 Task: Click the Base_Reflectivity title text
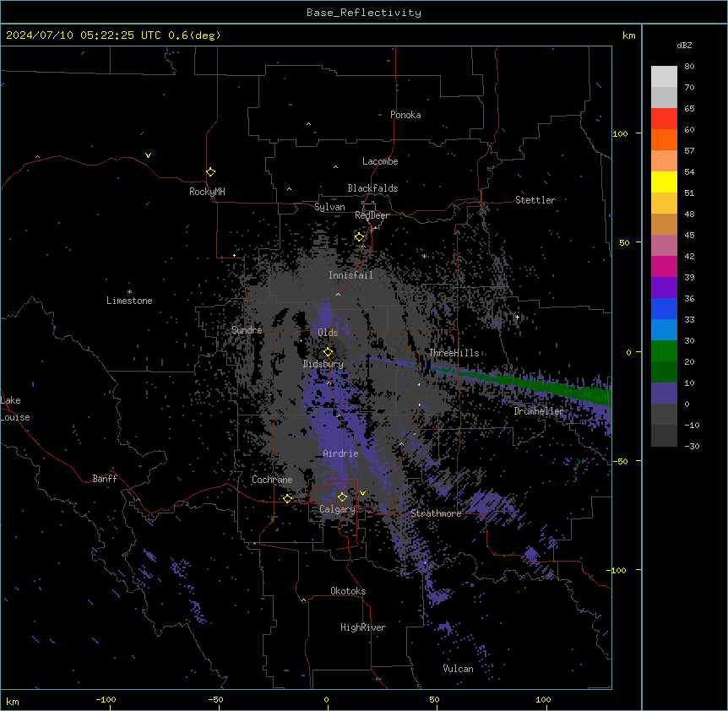364,13
